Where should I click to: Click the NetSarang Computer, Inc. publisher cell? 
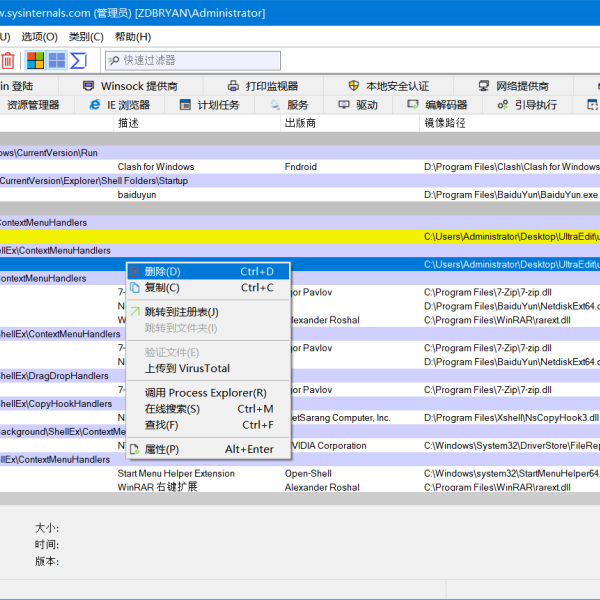pyautogui.click(x=341, y=417)
